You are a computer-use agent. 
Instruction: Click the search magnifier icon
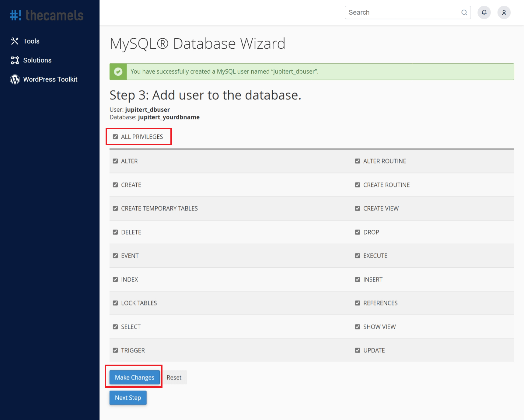tap(464, 12)
